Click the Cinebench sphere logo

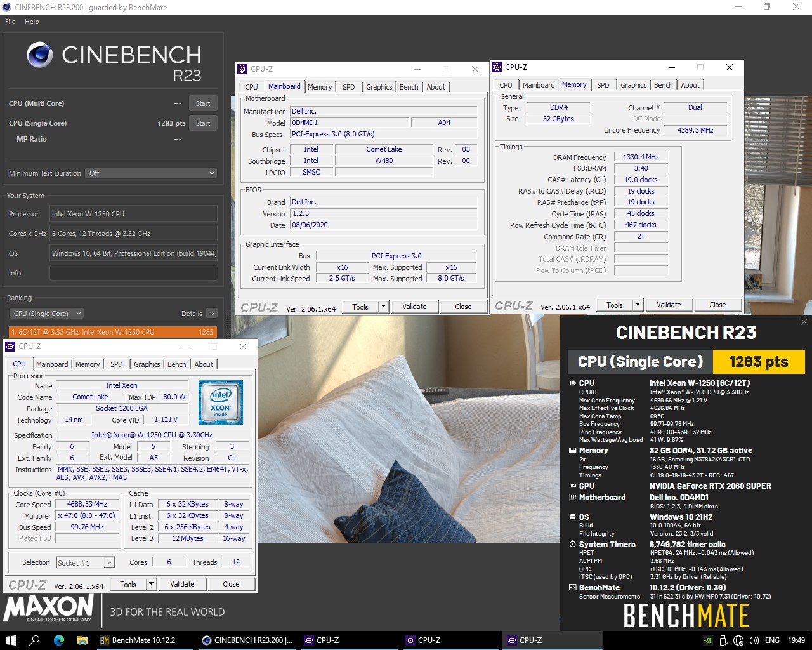[x=39, y=55]
